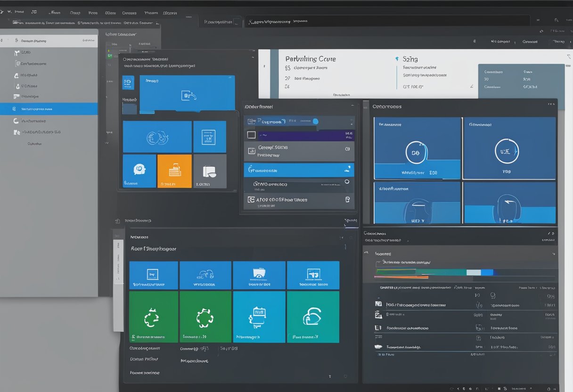Expand the arrow on blue highlighted list row

348,168
